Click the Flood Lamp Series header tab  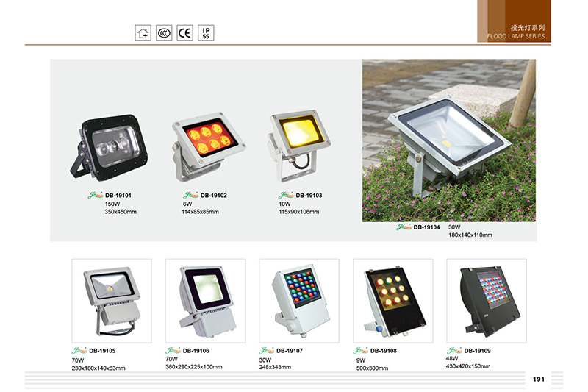514,21
